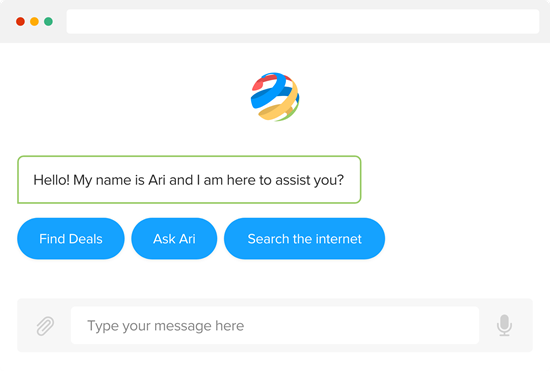Launch web search via Search the internet
550x371 pixels.
tap(304, 238)
